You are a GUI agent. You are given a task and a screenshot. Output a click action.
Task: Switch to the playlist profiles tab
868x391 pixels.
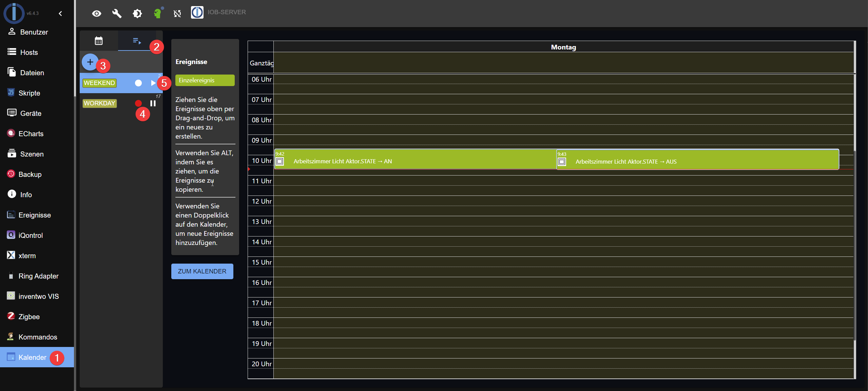[x=137, y=41]
